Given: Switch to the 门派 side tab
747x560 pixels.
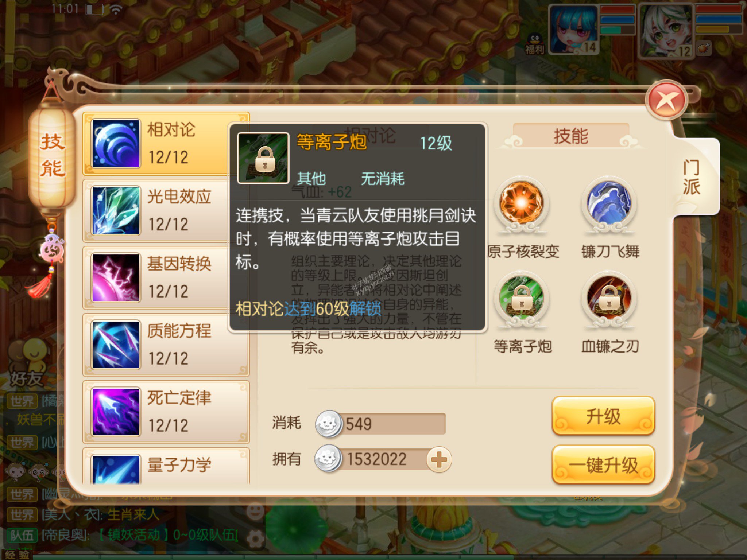Looking at the screenshot, I should pyautogui.click(x=692, y=177).
